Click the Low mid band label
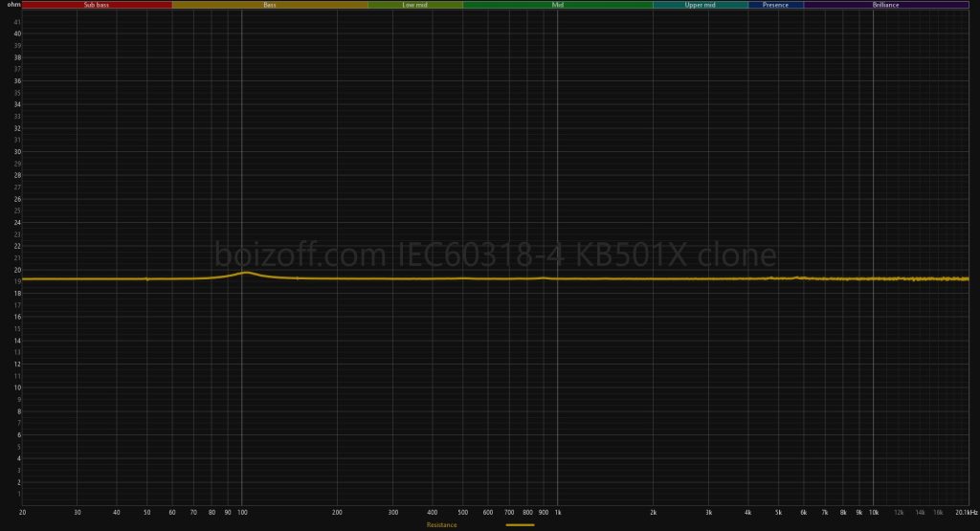This screenshot has width=980, height=531. coord(415,5)
